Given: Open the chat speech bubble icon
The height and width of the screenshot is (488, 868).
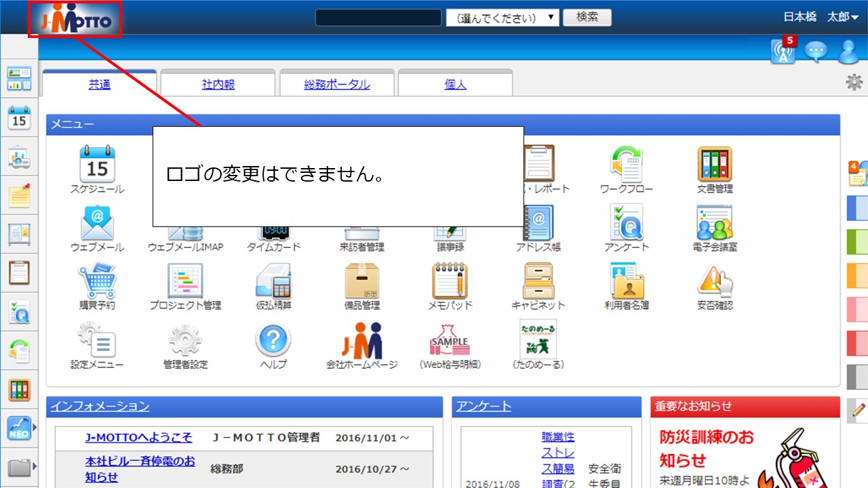Looking at the screenshot, I should tap(815, 52).
